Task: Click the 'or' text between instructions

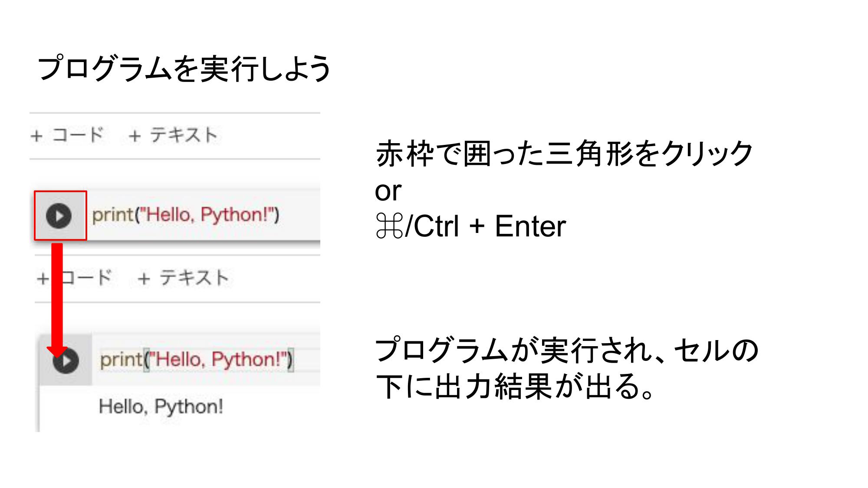Action: pos(388,191)
